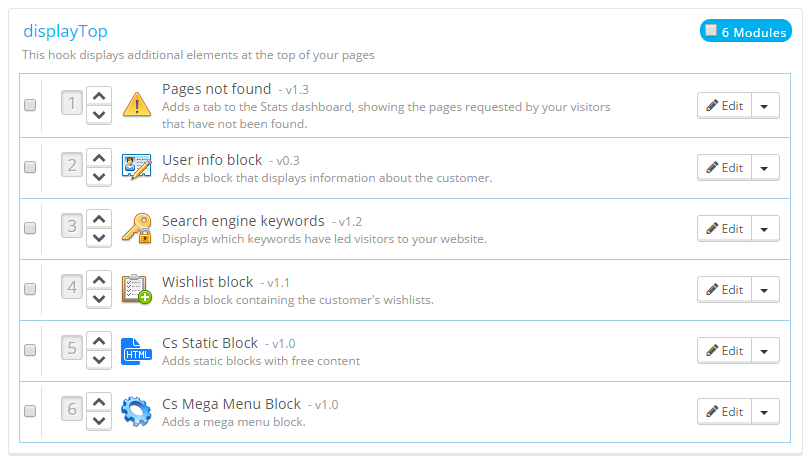Click the User info block module icon
Image resolution: width=809 pixels, height=461 pixels.
pyautogui.click(x=136, y=166)
